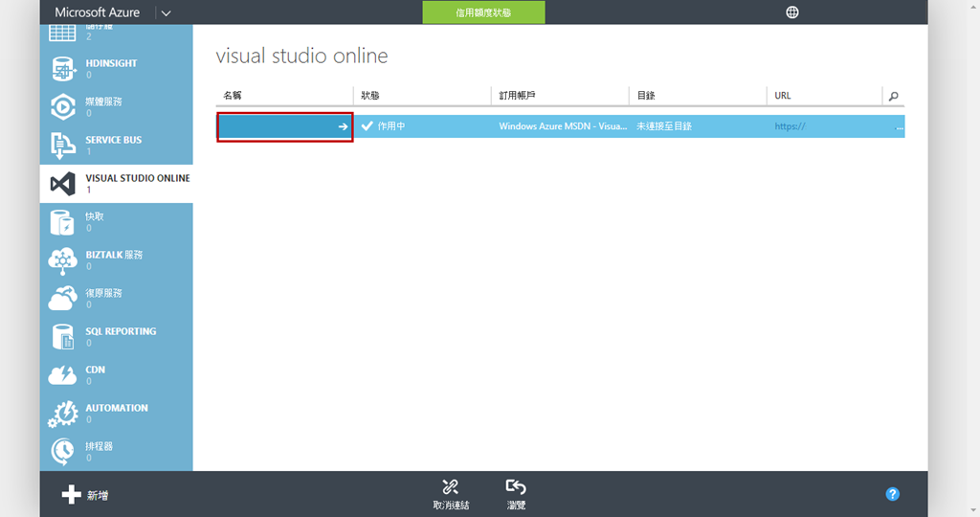Screen dimensions: 980x517
Task: Click the green 信用額度狀態 button
Action: coord(483,12)
